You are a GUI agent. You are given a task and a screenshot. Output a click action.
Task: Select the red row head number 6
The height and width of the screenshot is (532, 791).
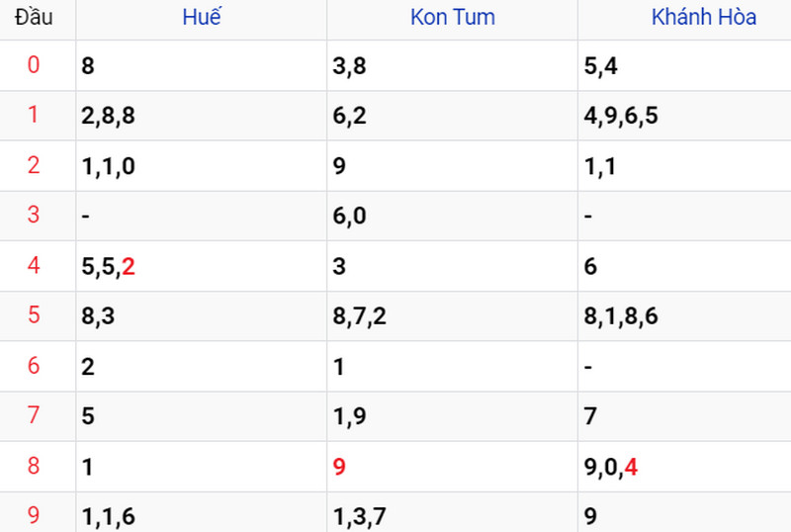point(34,366)
